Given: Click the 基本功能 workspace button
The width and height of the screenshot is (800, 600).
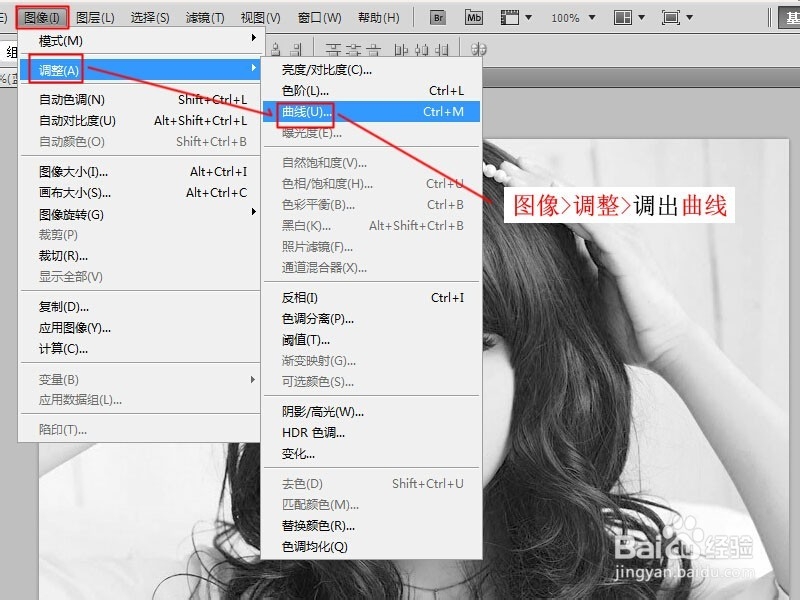Looking at the screenshot, I should click(x=789, y=17).
